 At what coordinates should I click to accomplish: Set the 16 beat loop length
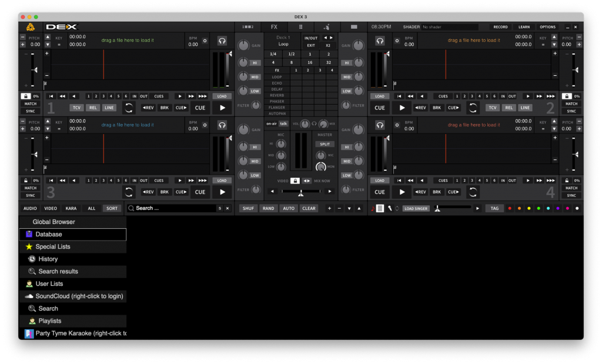tap(310, 62)
